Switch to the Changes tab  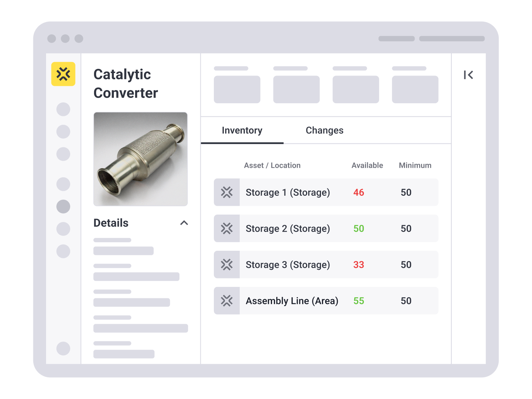coord(325,131)
